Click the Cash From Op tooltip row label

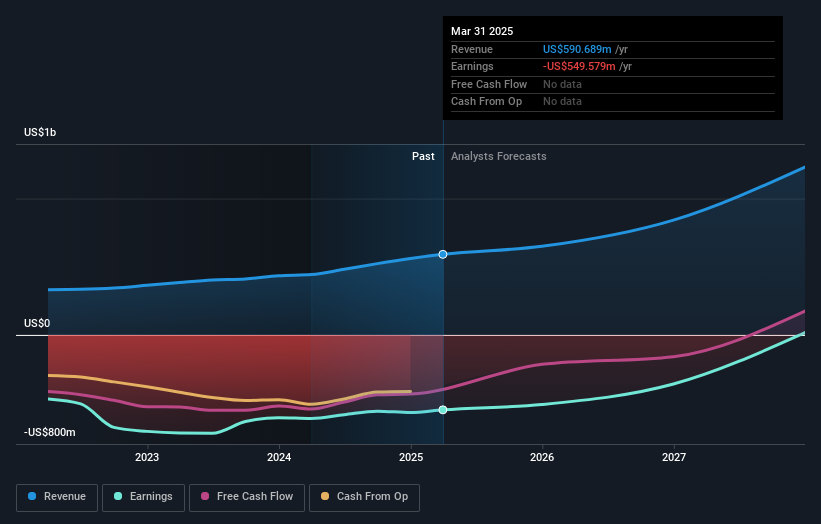coord(486,102)
